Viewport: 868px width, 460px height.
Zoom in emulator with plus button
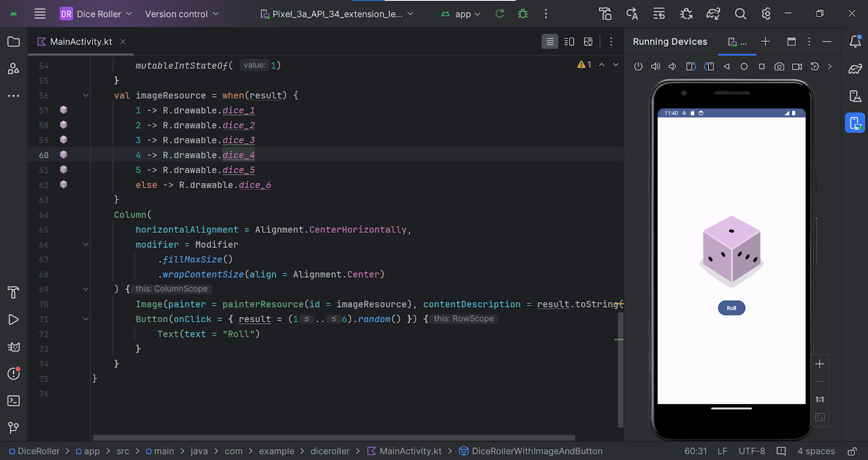click(x=820, y=364)
